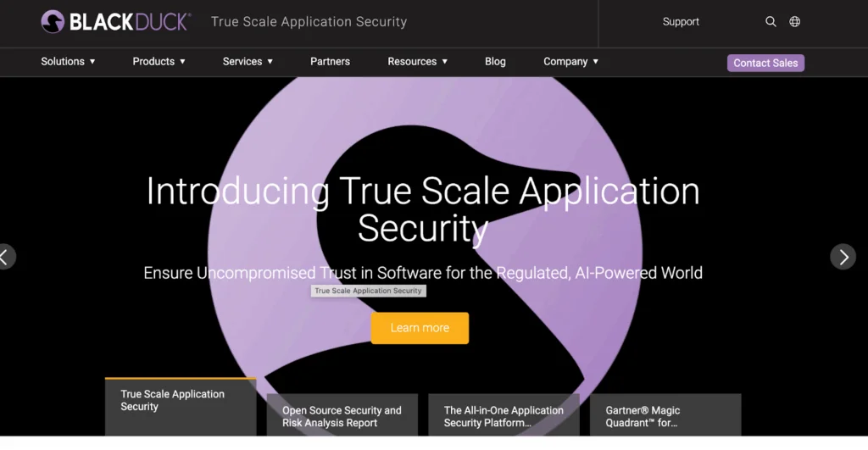This screenshot has width=868, height=450.
Task: Click the Black Duck logo
Action: coord(115,22)
